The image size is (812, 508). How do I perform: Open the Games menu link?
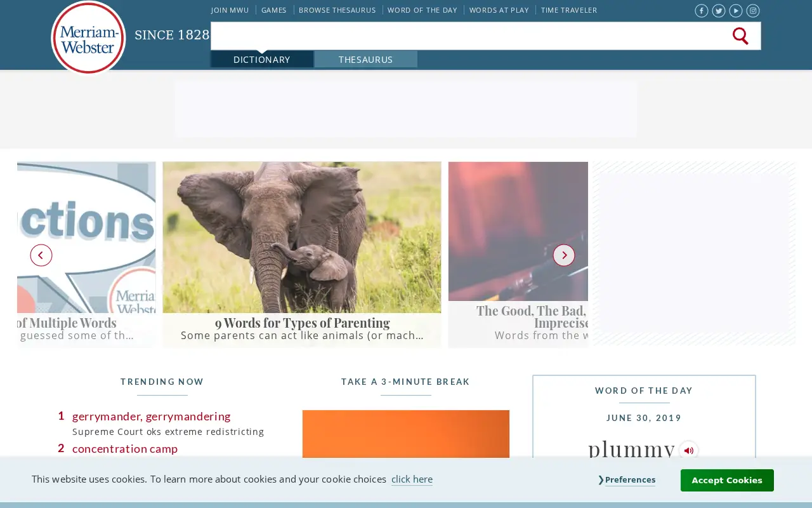point(274,10)
